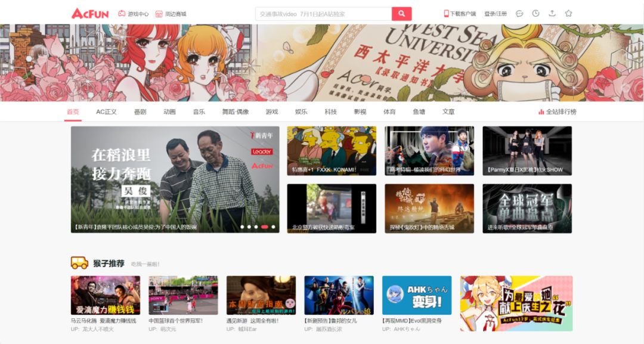Open uploader AHKちゃん's profile name
The image size is (644, 344).
point(407,329)
